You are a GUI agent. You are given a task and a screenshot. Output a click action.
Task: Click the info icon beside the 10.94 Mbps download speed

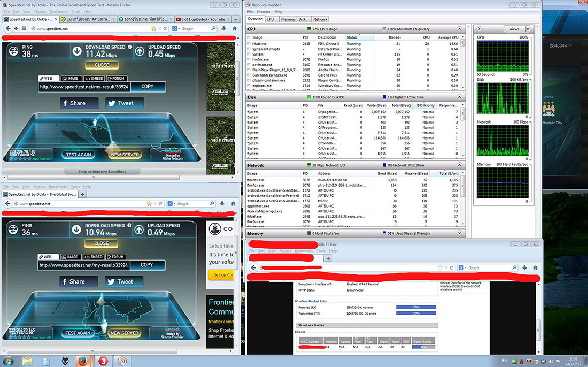129,226
